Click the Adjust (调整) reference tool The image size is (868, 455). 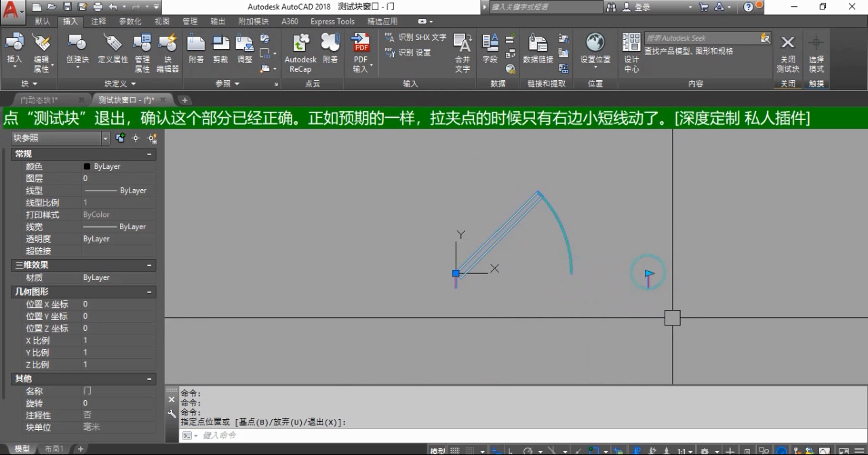[x=245, y=49]
